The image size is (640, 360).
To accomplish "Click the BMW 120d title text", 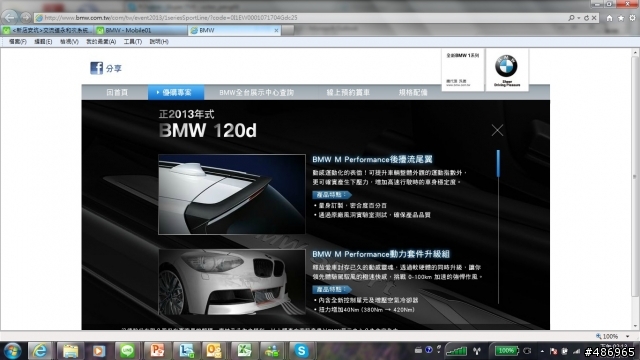I will coord(208,131).
